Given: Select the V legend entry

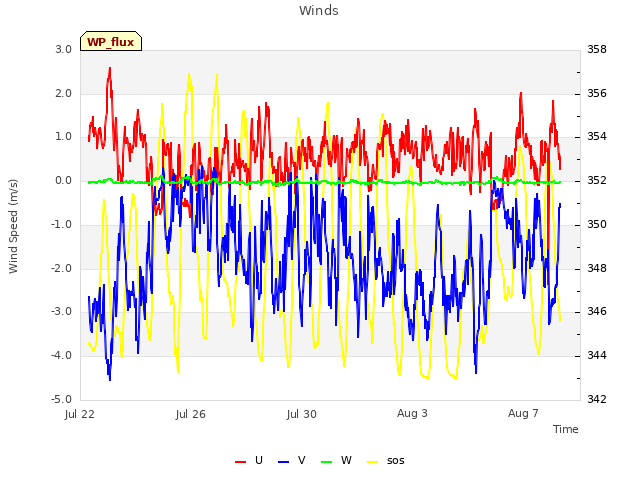Looking at the screenshot, I should click(x=291, y=460).
